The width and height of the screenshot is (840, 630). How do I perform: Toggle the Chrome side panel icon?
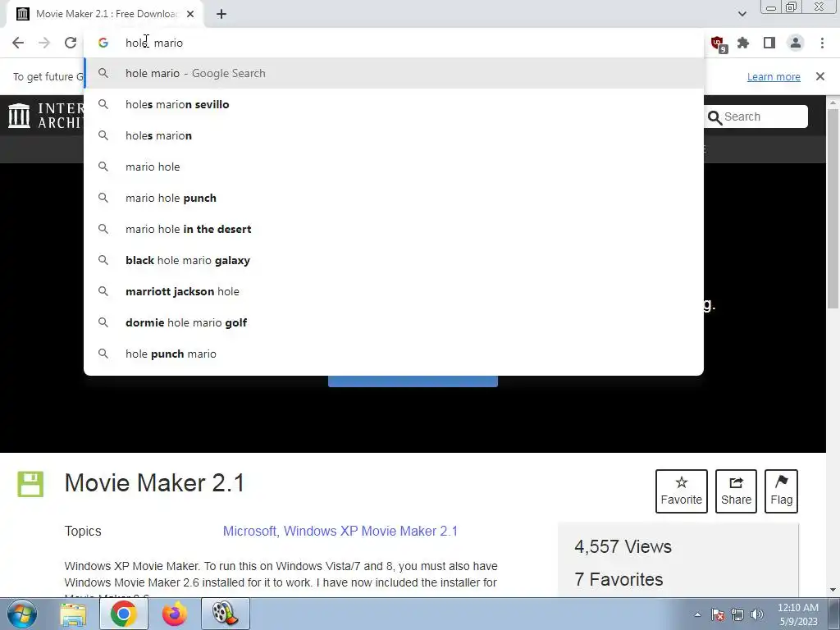point(769,43)
